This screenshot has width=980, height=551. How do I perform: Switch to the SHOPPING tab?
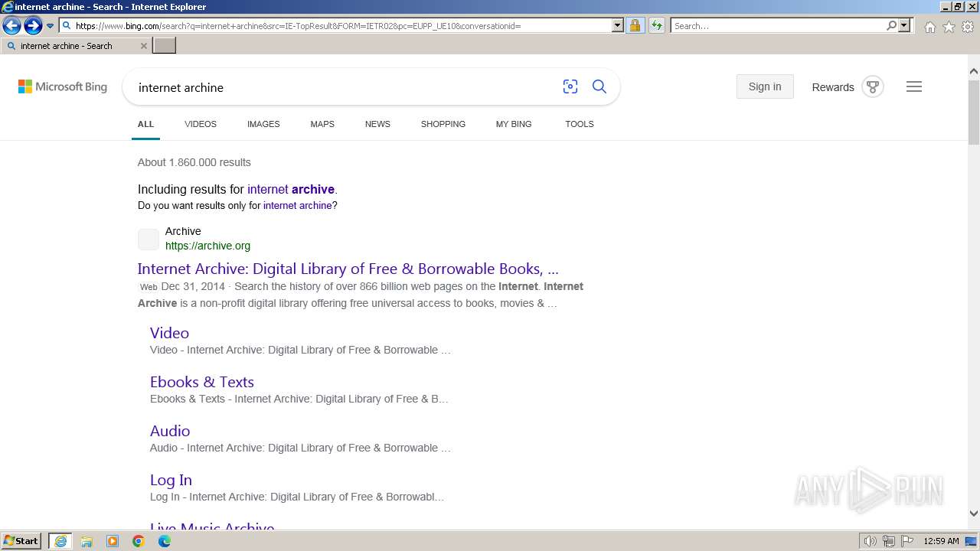[443, 124]
